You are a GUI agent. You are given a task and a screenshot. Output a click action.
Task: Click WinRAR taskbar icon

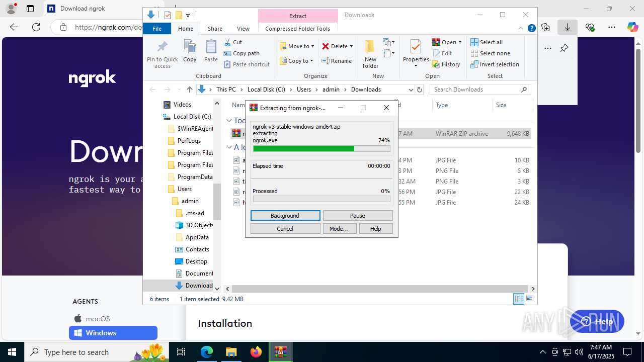[x=280, y=352]
